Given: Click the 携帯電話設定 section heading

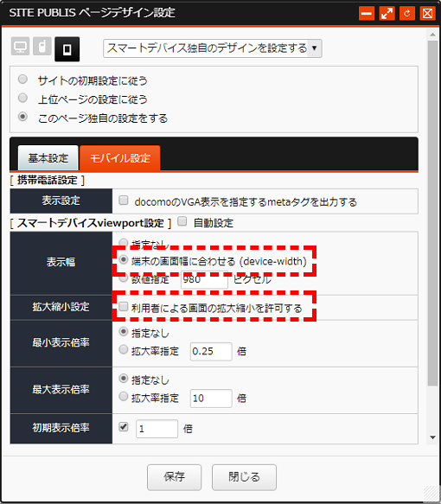Looking at the screenshot, I should [x=48, y=181].
